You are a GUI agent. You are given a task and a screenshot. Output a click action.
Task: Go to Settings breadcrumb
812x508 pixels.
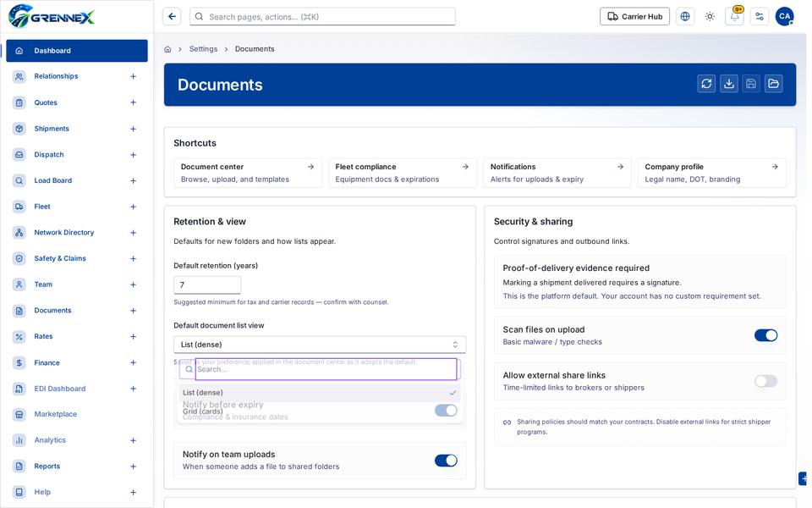point(203,49)
